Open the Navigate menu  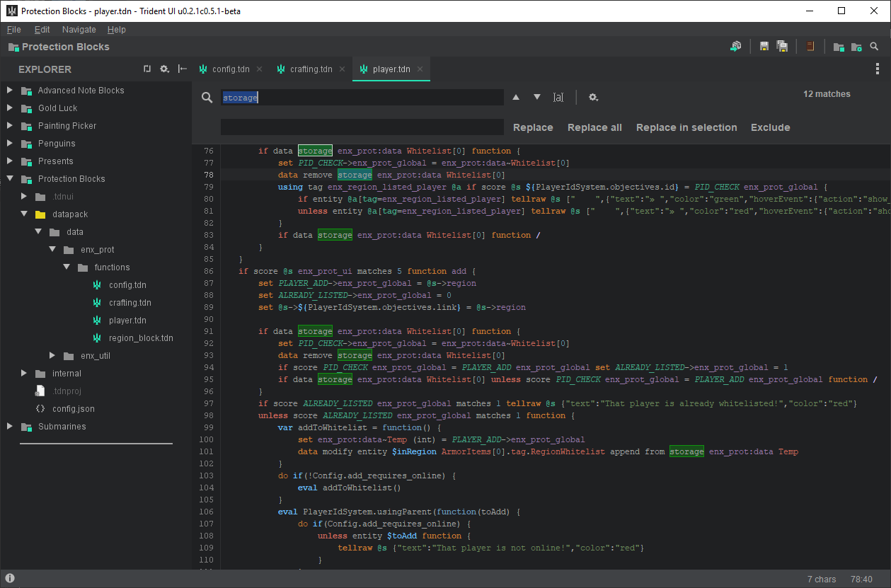pos(79,30)
